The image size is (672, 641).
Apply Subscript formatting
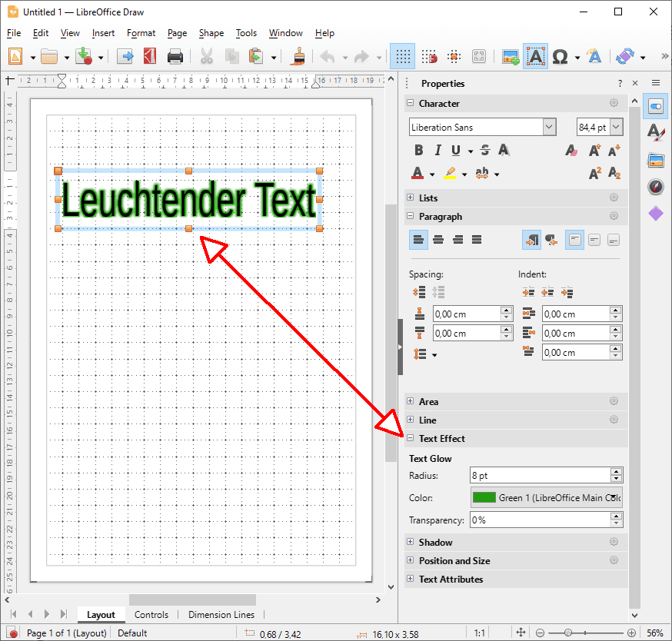(614, 173)
